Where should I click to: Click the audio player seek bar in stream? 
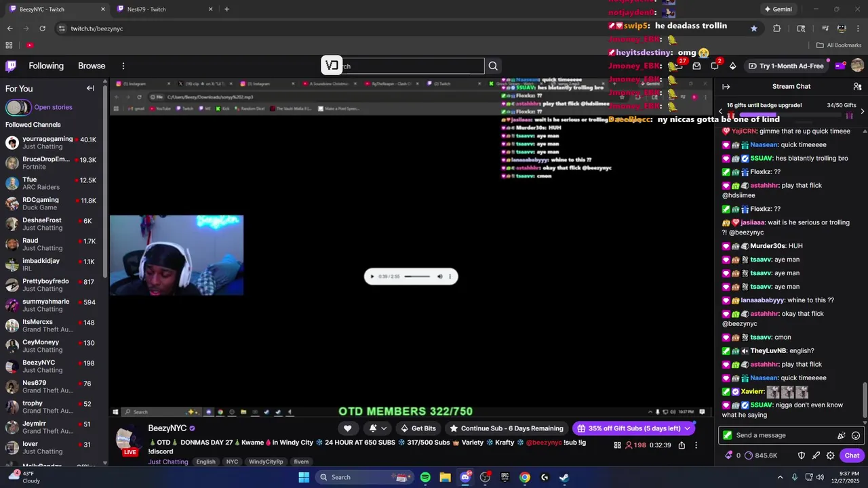pos(417,277)
